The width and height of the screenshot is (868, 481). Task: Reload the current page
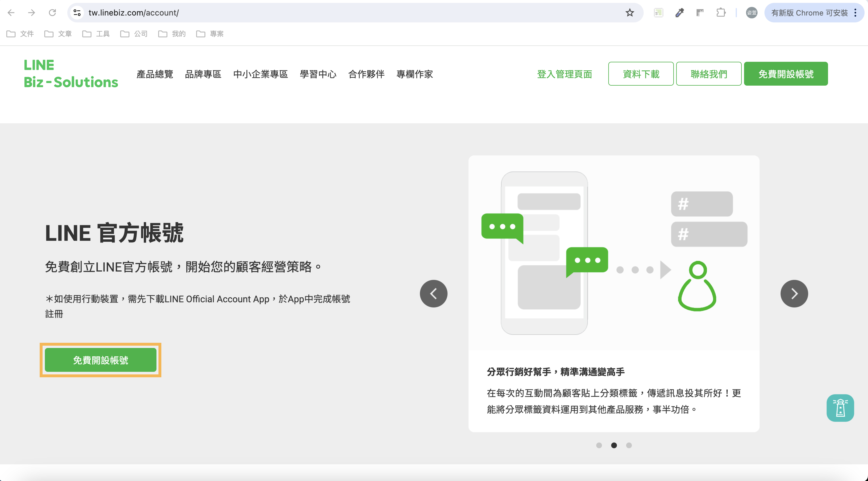coord(52,13)
